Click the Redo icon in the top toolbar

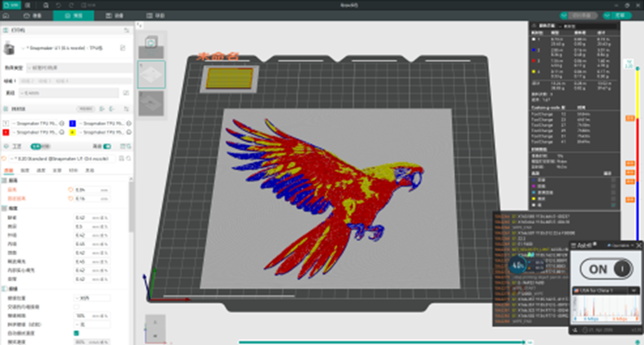(71, 5)
